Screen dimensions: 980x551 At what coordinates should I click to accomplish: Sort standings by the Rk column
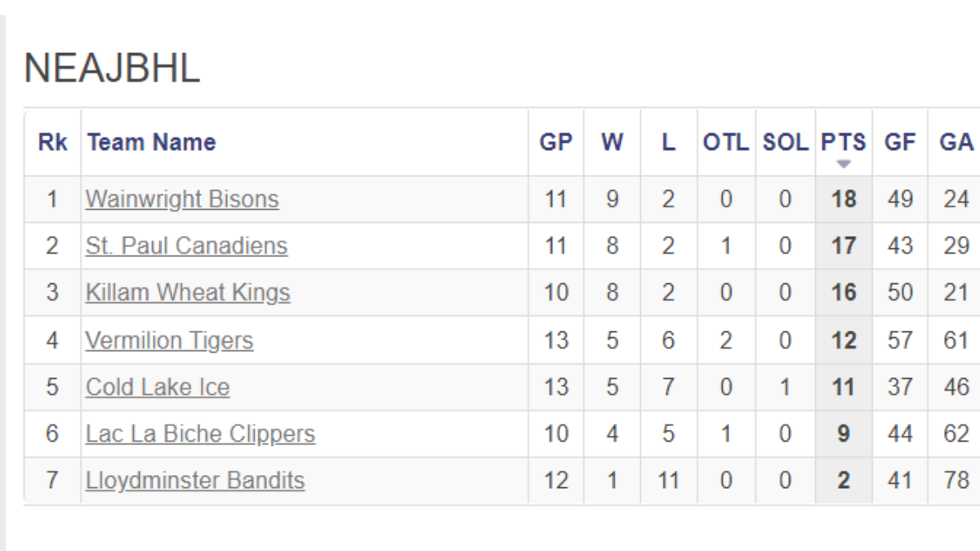click(53, 142)
